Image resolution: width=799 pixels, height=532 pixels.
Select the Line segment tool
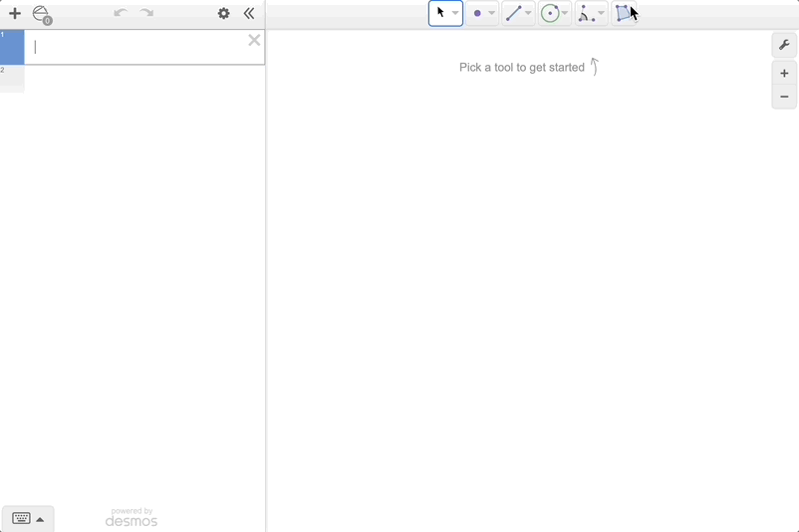click(514, 13)
